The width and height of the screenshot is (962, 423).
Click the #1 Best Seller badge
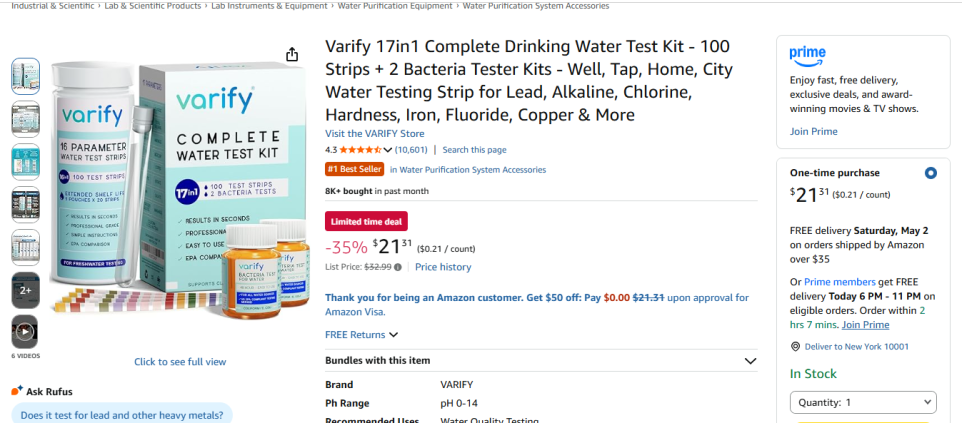click(354, 170)
